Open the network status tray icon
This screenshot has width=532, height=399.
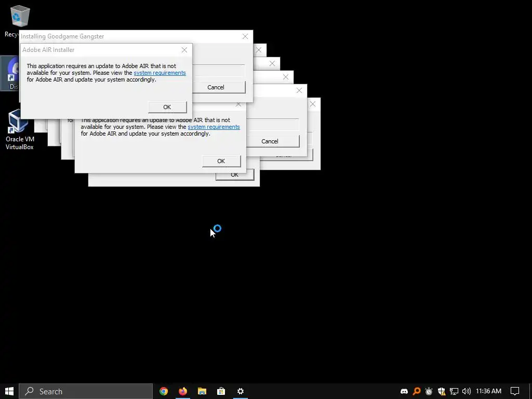(454, 391)
